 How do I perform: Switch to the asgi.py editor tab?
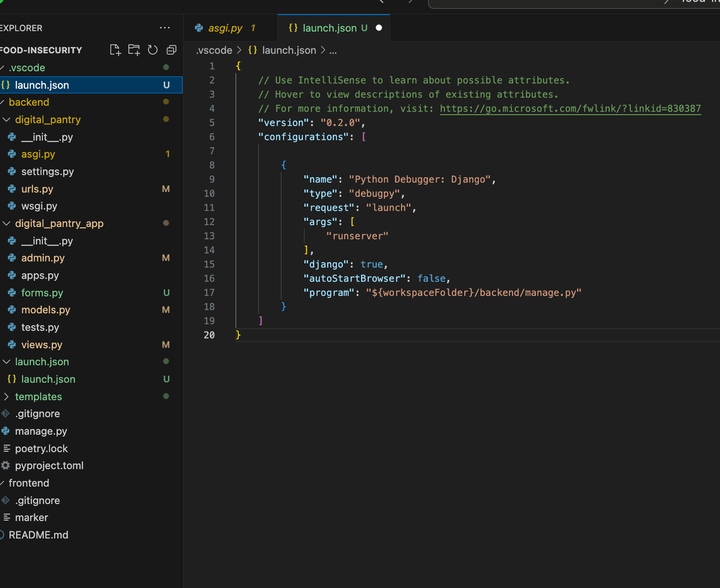[224, 28]
